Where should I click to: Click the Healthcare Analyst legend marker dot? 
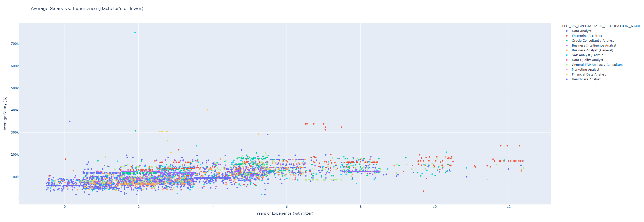[x=567, y=79]
